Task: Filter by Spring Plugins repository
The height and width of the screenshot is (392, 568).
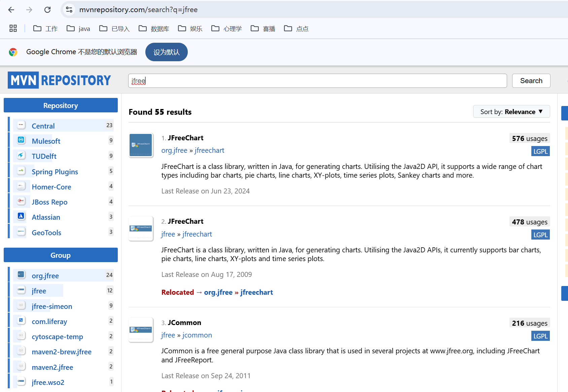Action: pyautogui.click(x=55, y=172)
